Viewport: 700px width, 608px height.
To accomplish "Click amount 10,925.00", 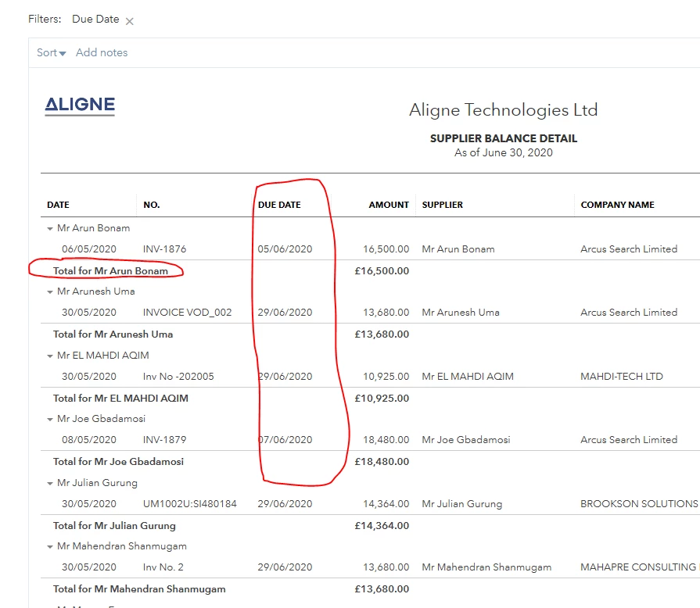I will point(386,377).
